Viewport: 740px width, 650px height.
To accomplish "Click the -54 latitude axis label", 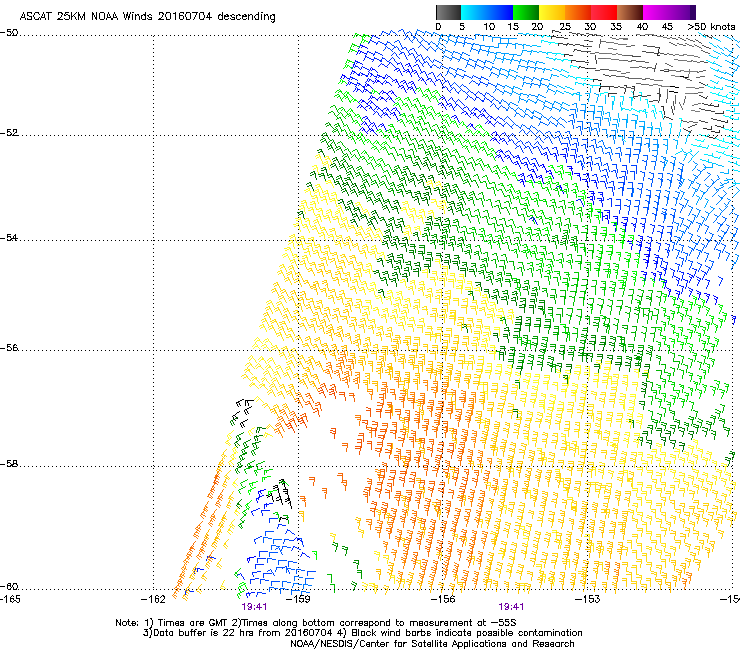I will click(x=9, y=238).
